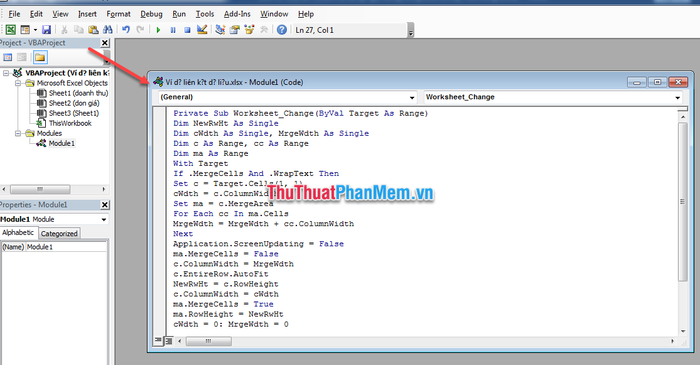700x365 pixels.
Task: Select ThisWorkbook in project tree
Action: (x=70, y=123)
